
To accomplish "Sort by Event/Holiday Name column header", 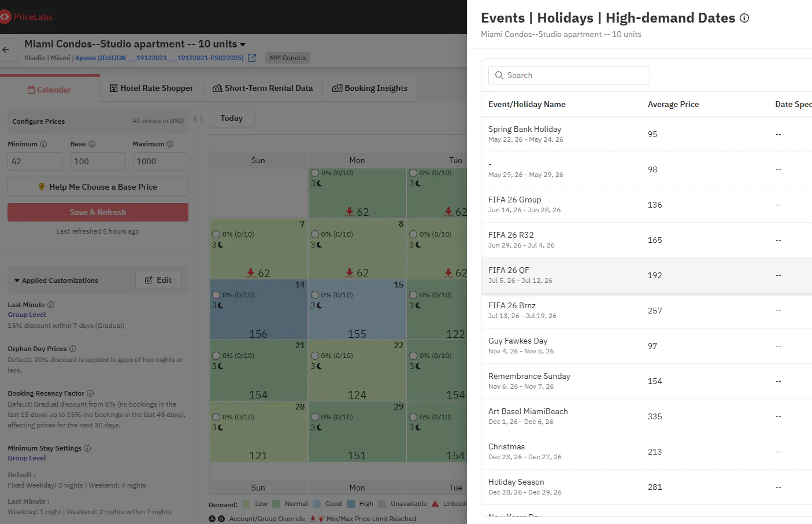I will tap(527, 104).
